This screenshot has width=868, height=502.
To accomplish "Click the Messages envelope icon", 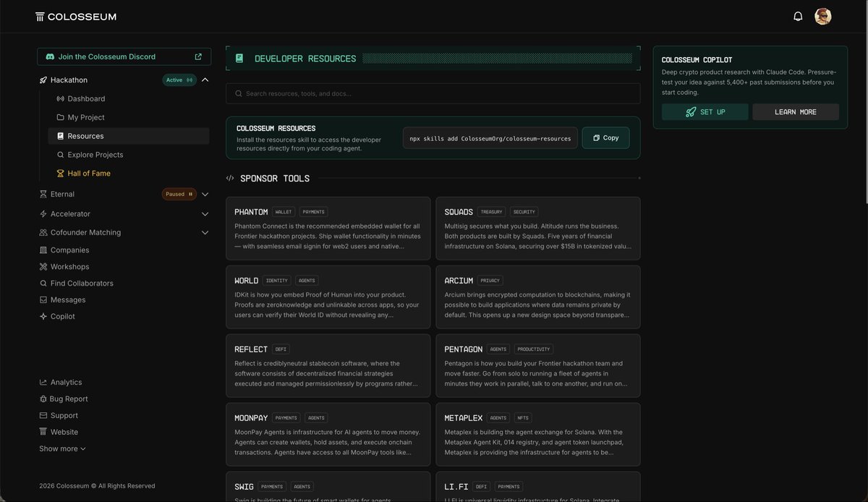I will 43,300.
